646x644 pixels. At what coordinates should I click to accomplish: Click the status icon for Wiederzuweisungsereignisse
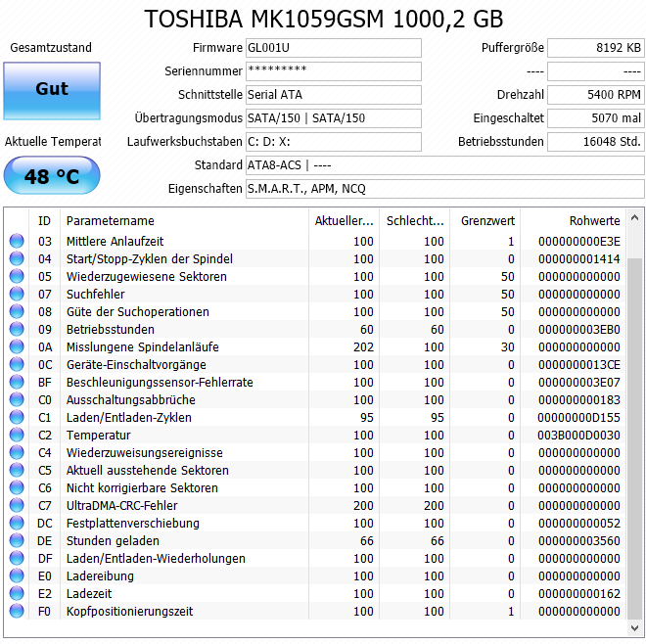coord(17,452)
